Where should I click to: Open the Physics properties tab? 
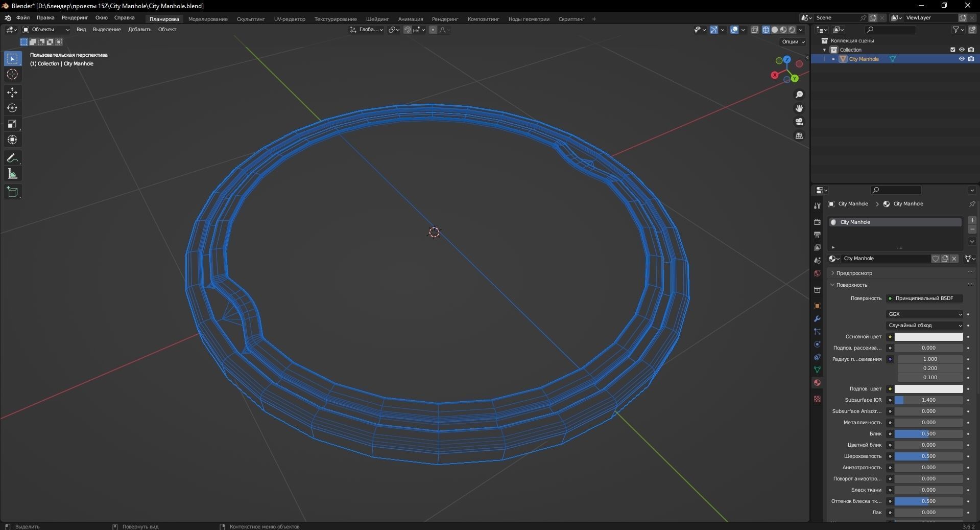pos(817,344)
